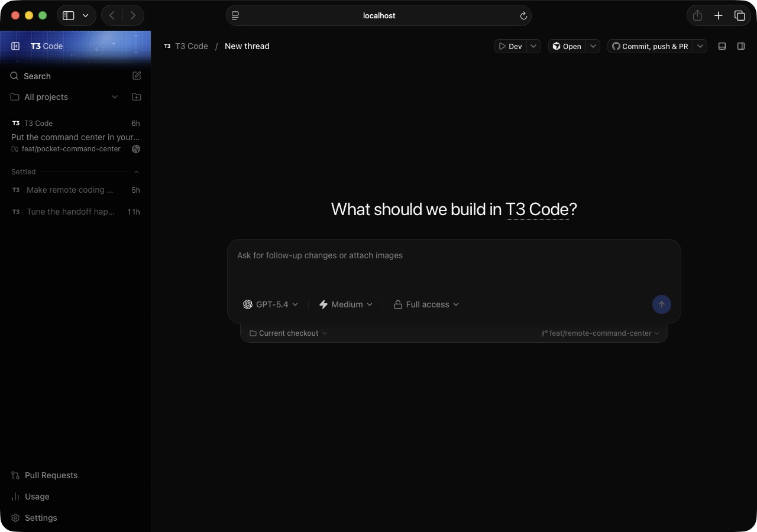Open the Full access permission dropdown
The height and width of the screenshot is (532, 757).
click(426, 304)
